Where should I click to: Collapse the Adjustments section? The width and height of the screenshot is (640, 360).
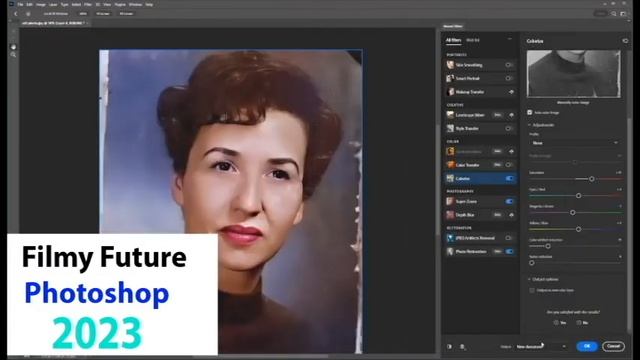(529, 125)
